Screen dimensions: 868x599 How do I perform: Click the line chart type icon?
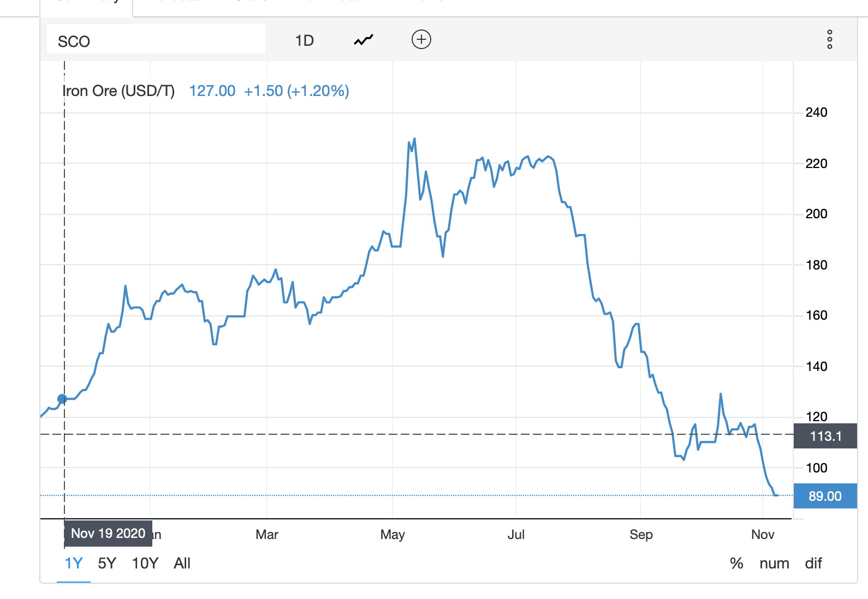tap(364, 40)
